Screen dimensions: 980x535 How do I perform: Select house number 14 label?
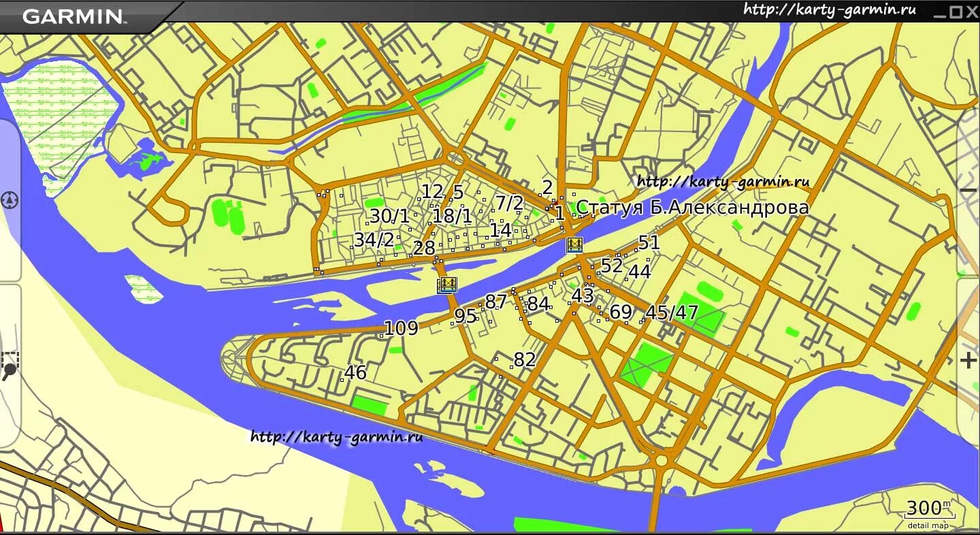point(501,230)
